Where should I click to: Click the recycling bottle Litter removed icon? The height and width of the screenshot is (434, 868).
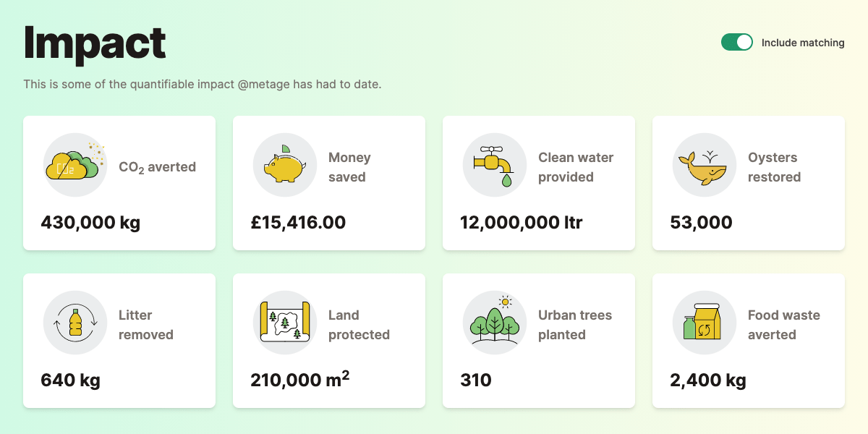[75, 323]
